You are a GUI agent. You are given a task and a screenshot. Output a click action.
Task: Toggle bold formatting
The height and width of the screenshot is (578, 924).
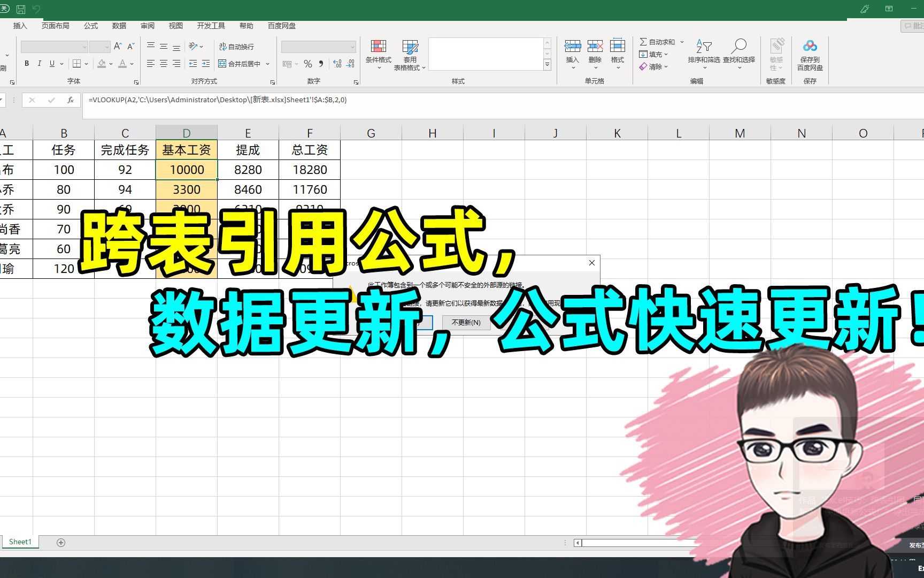[27, 64]
